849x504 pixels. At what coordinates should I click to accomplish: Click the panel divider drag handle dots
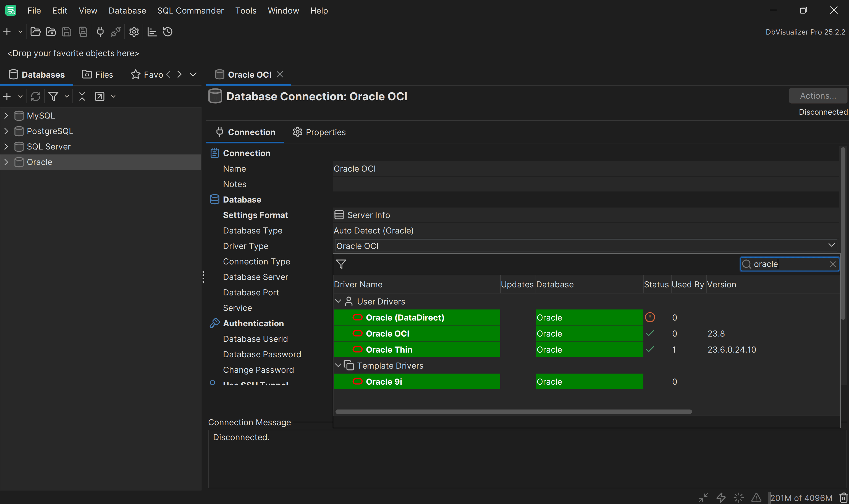tap(203, 277)
